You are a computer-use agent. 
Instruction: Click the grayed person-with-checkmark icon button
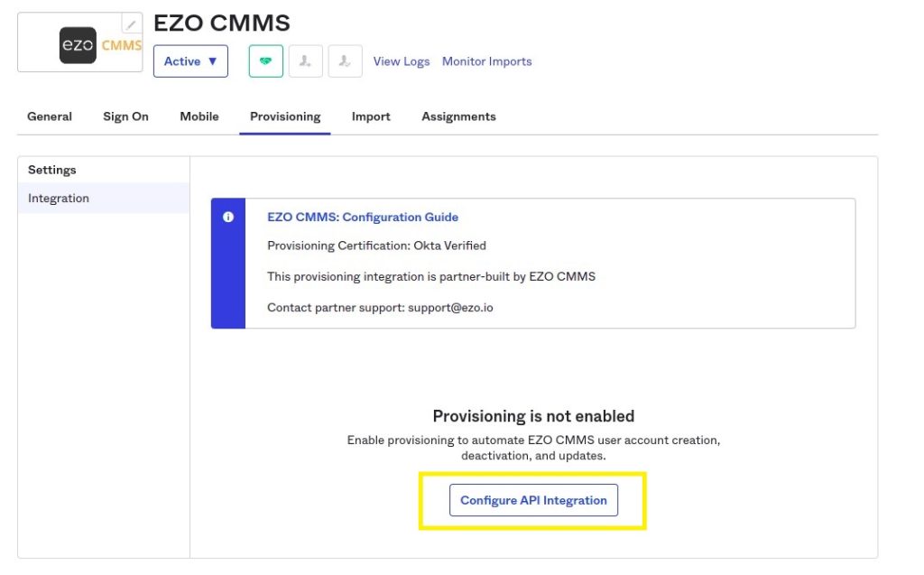pos(345,61)
